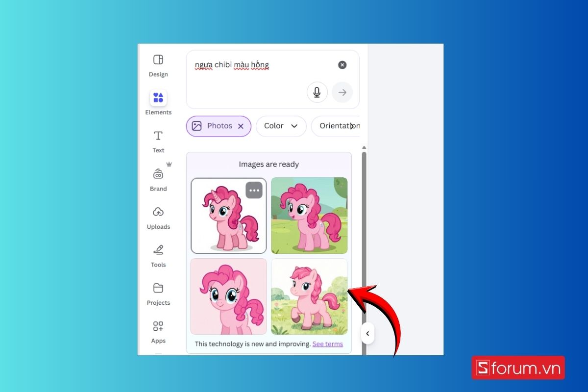This screenshot has width=588, height=392.
Task: Collapse the side panel with the chevron
Action: [x=367, y=333]
